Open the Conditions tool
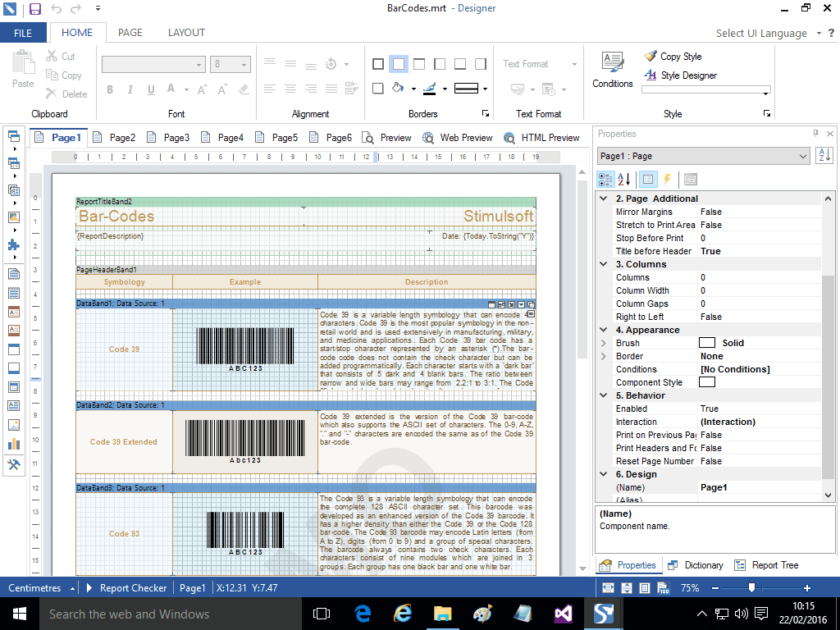Image resolution: width=840 pixels, height=630 pixels. point(612,70)
